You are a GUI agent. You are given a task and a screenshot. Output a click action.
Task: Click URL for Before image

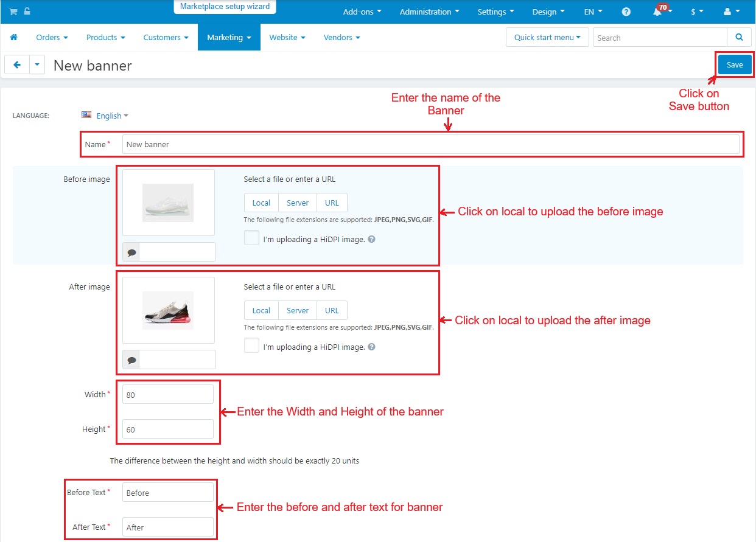point(332,203)
